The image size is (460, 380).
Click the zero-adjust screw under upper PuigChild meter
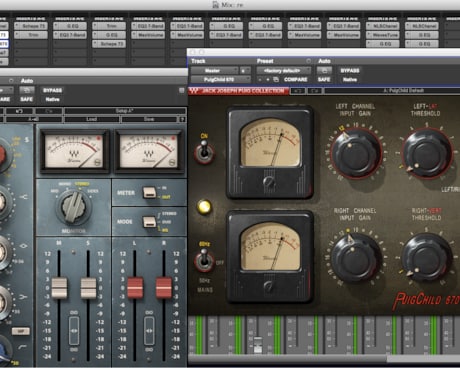click(x=269, y=182)
